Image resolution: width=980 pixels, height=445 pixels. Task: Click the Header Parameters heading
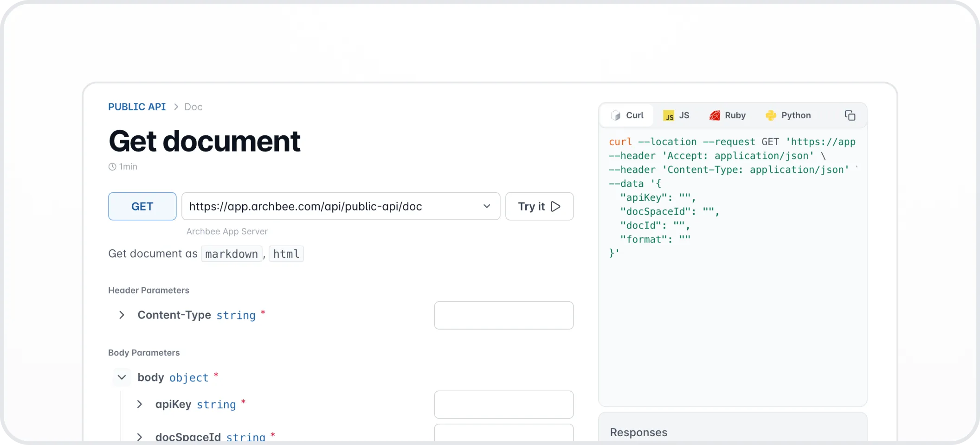coord(148,290)
